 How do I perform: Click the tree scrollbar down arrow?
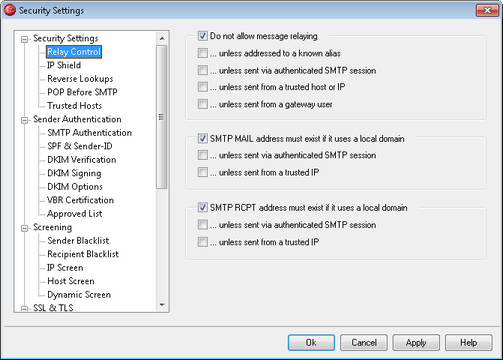click(162, 305)
